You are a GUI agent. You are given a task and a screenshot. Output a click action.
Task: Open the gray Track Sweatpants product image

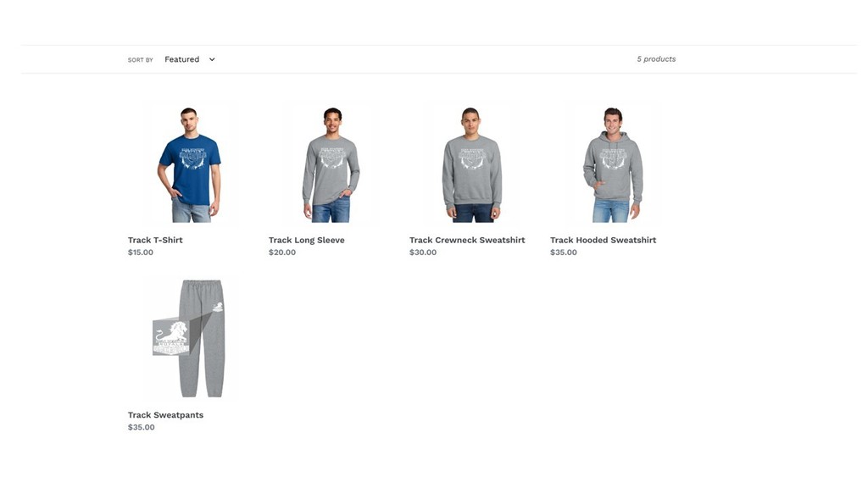pos(189,337)
